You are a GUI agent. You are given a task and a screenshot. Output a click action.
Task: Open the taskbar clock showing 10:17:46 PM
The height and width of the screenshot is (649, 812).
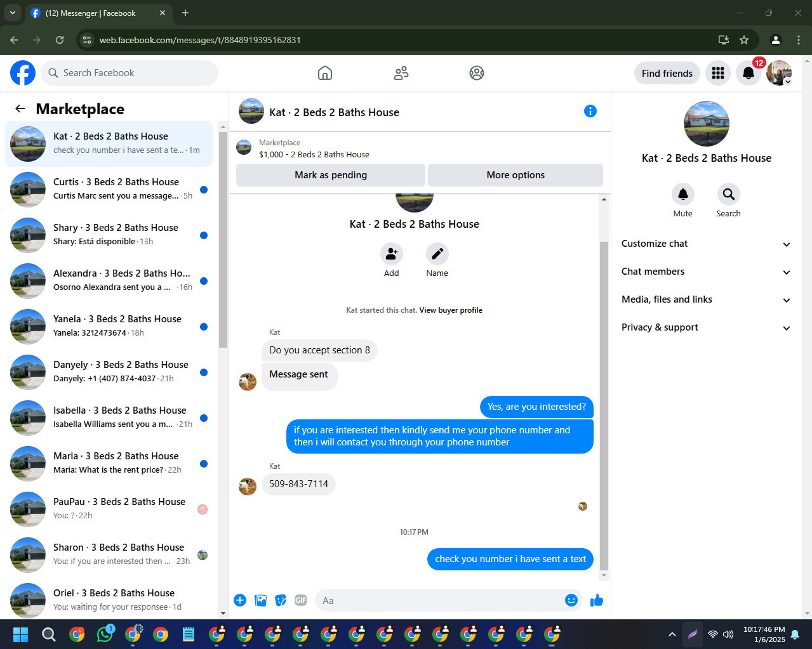(764, 634)
